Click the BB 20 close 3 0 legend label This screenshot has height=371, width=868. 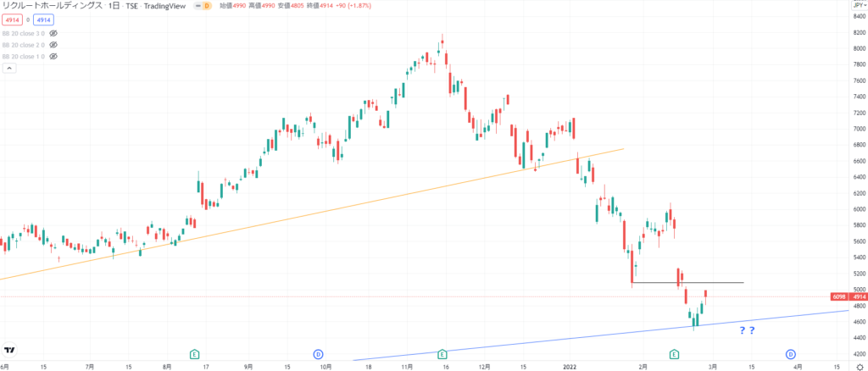point(24,33)
